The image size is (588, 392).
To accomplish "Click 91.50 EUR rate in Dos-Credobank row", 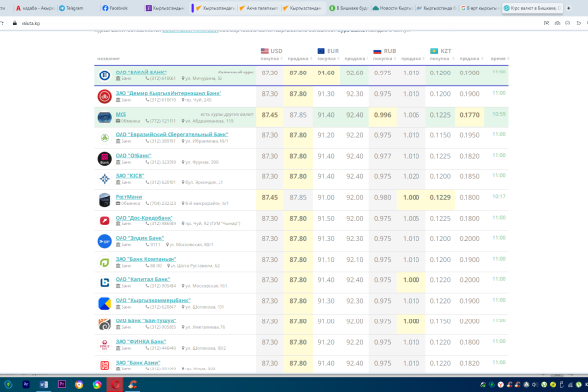I will pyautogui.click(x=326, y=219).
